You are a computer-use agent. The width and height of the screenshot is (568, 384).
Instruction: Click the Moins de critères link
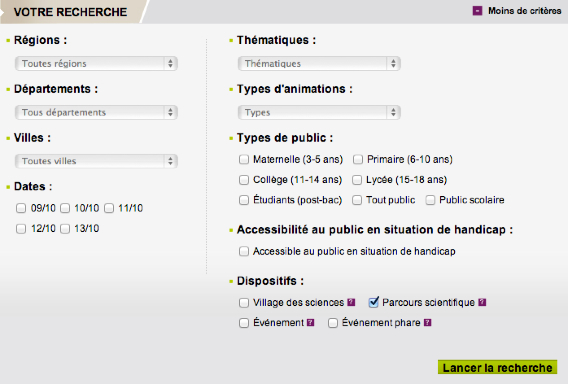[x=525, y=11]
